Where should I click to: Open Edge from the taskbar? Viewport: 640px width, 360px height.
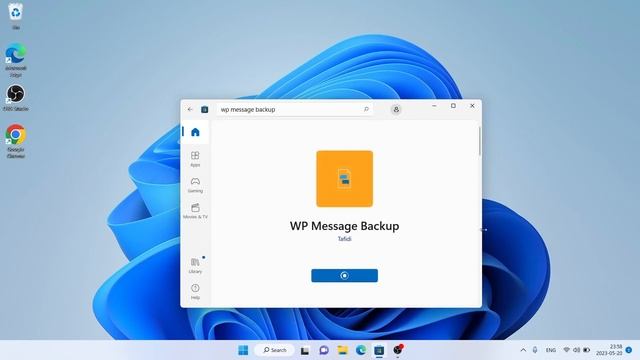point(361,350)
